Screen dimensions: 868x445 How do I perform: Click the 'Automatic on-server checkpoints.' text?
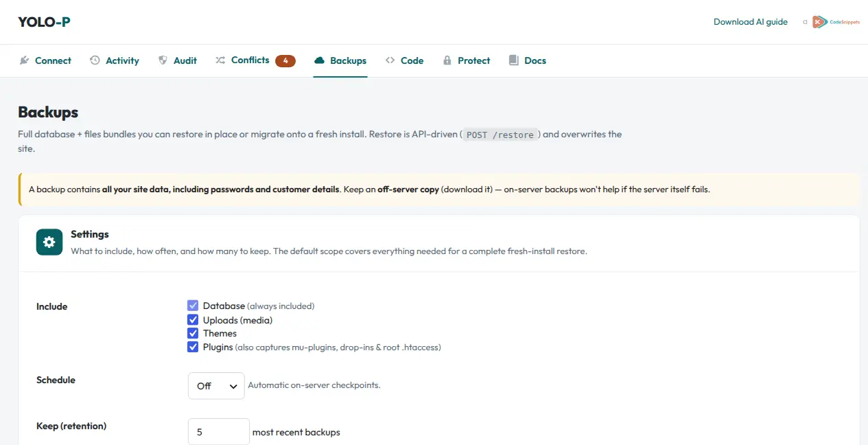pyautogui.click(x=314, y=385)
